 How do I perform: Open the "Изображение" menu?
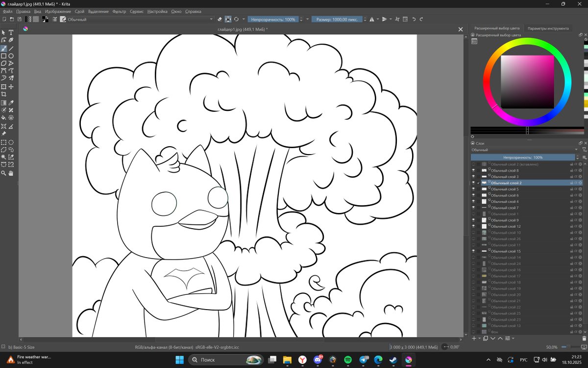point(58,11)
